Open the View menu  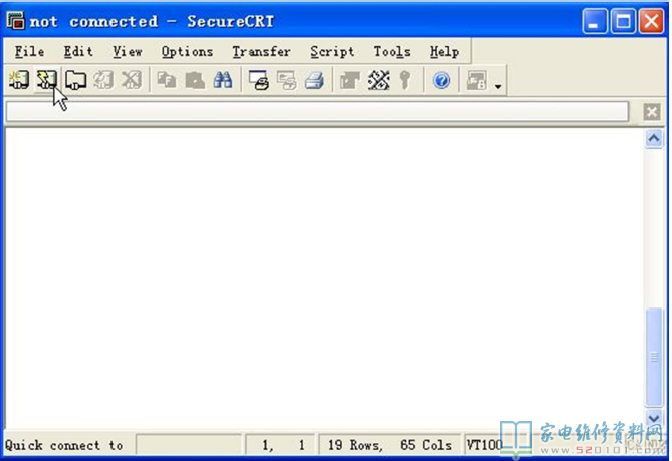(128, 51)
